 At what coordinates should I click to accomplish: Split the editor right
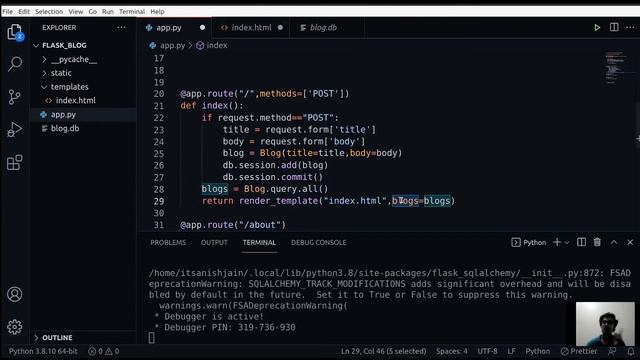point(614,27)
